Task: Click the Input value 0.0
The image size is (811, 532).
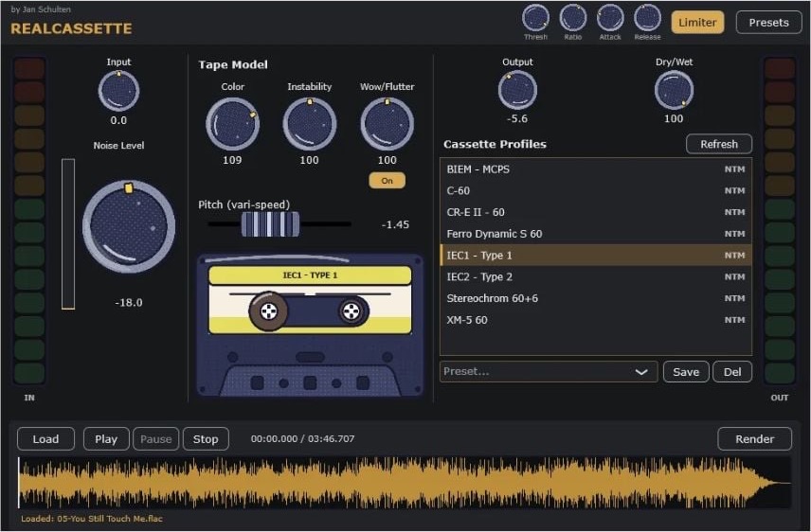Action: (118, 120)
